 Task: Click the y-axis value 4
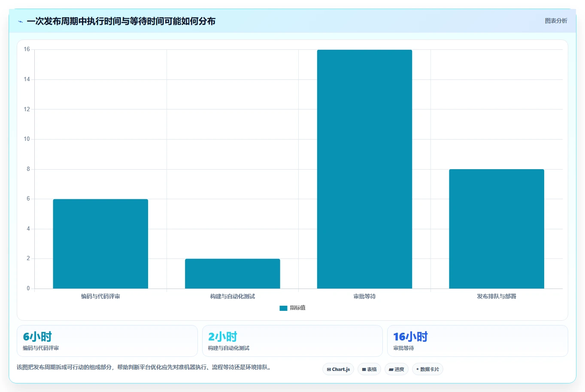coord(28,229)
